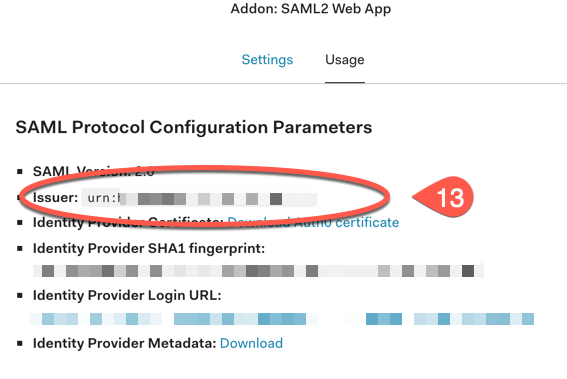Click the bullet beside SAML Version
The image size is (567, 379).
click(x=20, y=171)
